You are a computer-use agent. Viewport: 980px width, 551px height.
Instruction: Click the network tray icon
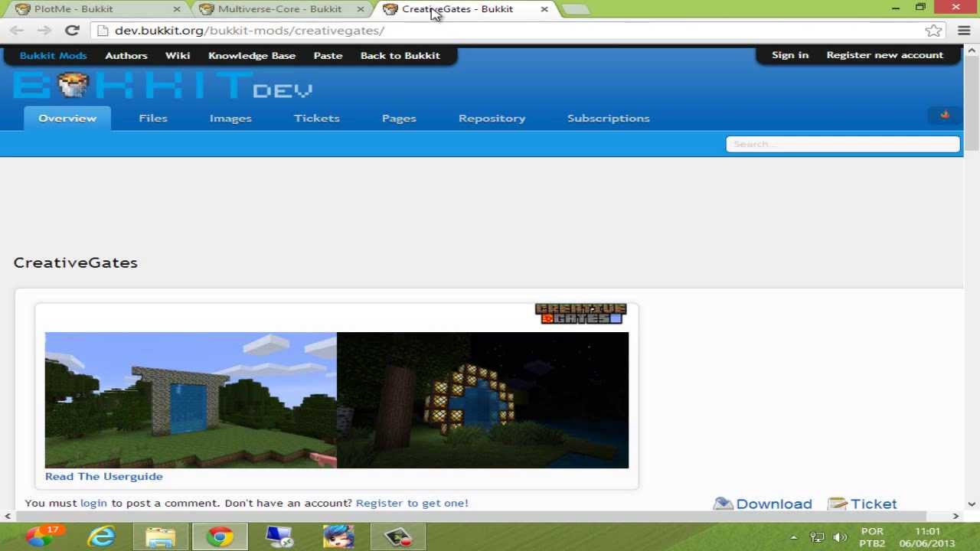coord(817,537)
